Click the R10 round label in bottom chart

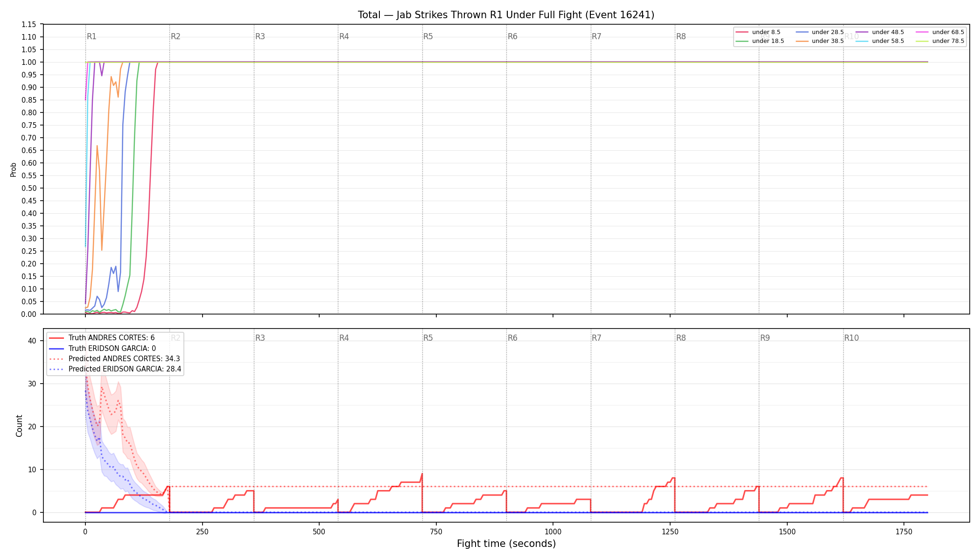tap(851, 338)
